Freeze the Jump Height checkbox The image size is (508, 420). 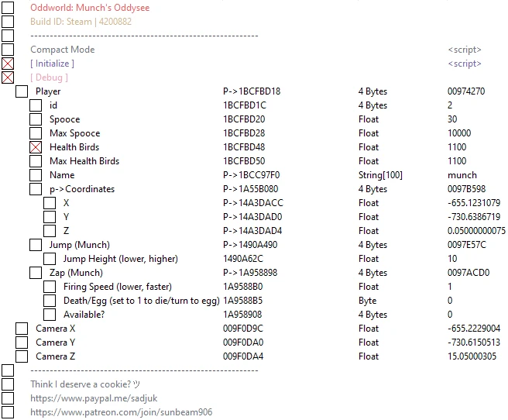click(x=50, y=259)
